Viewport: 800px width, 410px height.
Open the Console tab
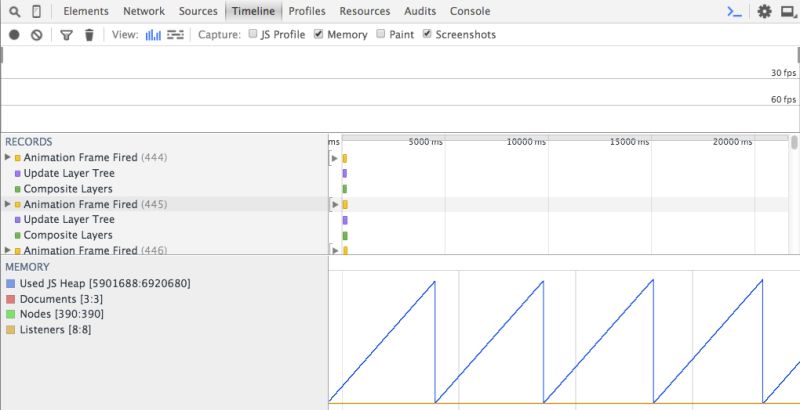click(470, 11)
